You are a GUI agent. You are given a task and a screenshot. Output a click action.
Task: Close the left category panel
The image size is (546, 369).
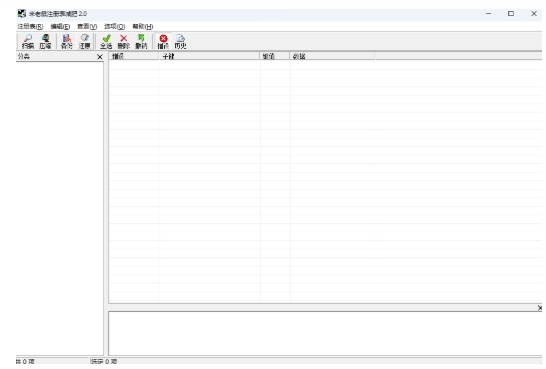coord(100,57)
